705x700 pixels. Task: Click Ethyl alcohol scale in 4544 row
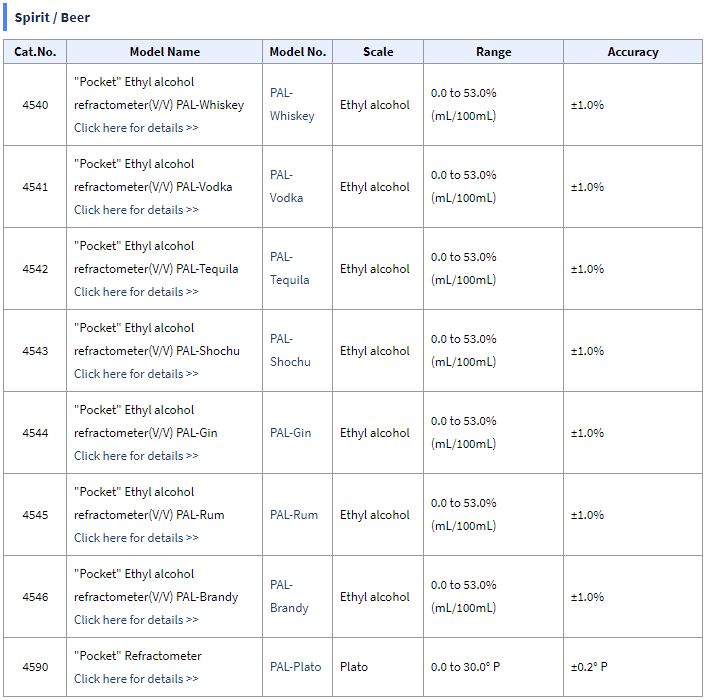(375, 433)
